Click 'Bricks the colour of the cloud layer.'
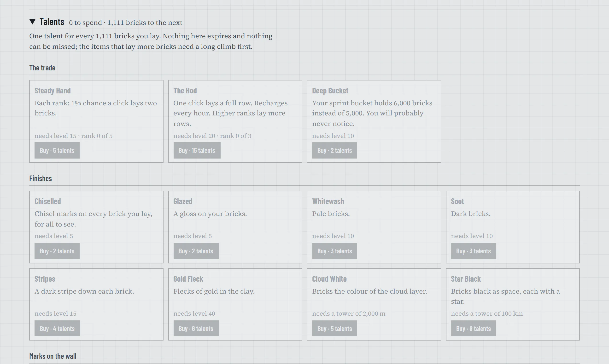The width and height of the screenshot is (609, 364). tap(369, 291)
